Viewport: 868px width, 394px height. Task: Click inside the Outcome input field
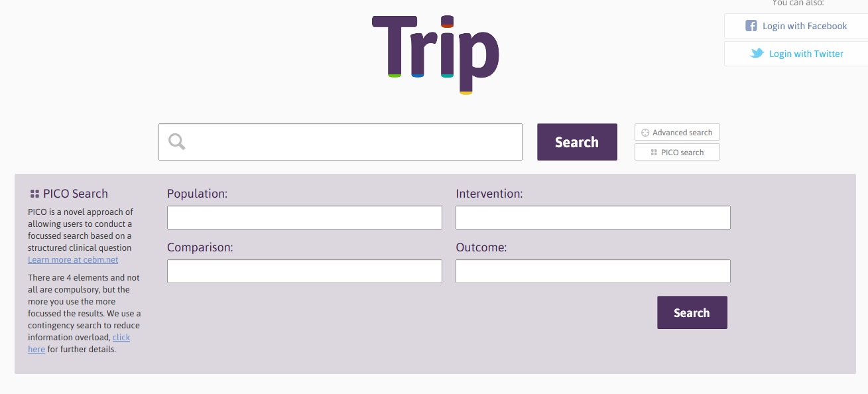click(592, 271)
